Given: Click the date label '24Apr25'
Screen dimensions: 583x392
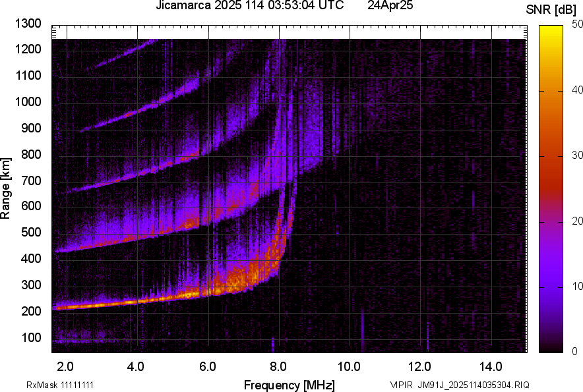Looking at the screenshot, I should [x=390, y=5].
